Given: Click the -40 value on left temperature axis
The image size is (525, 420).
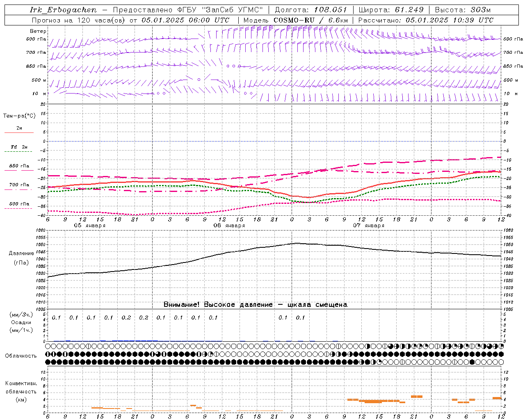Looking at the screenshot, I should tap(42, 215).
